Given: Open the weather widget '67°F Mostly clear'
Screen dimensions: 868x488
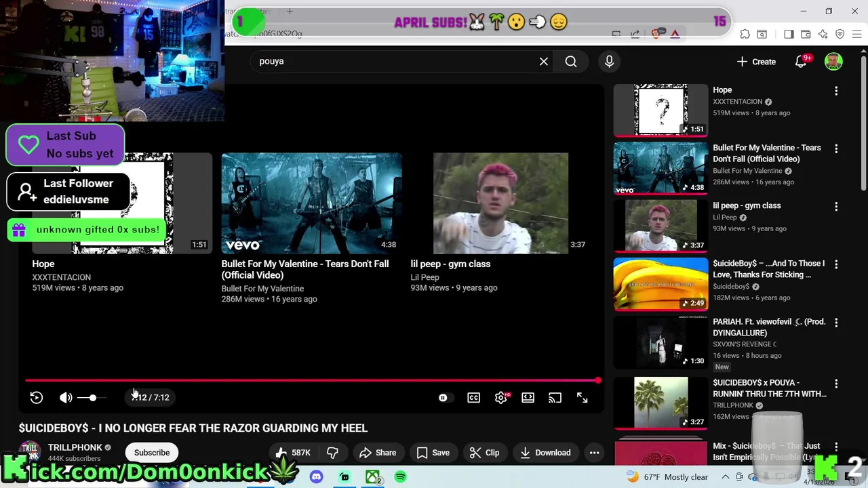Looking at the screenshot, I should coord(667,477).
